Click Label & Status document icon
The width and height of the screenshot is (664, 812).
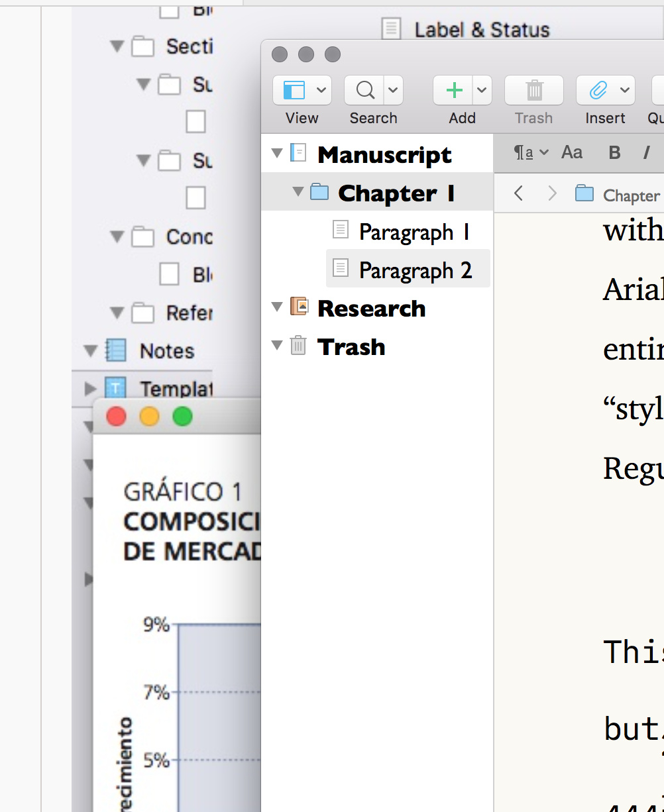tap(391, 28)
